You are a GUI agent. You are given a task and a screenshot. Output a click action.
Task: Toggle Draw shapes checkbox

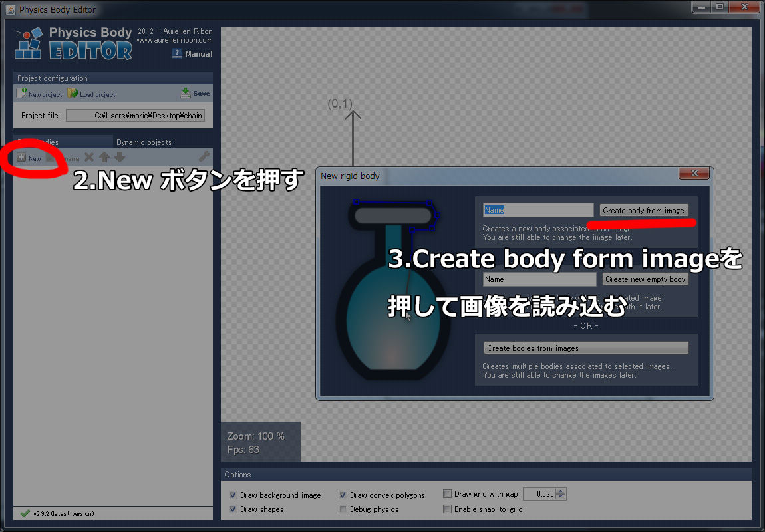coord(233,509)
